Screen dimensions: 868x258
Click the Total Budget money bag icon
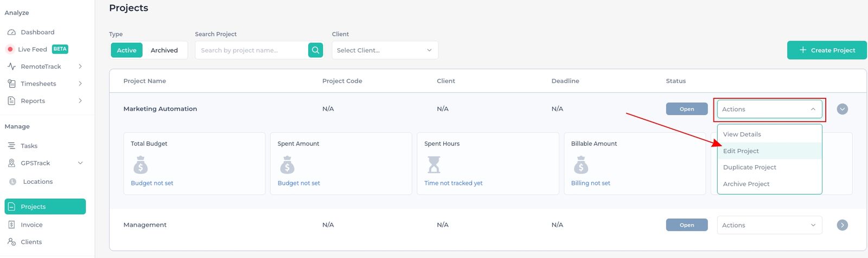[141, 164]
